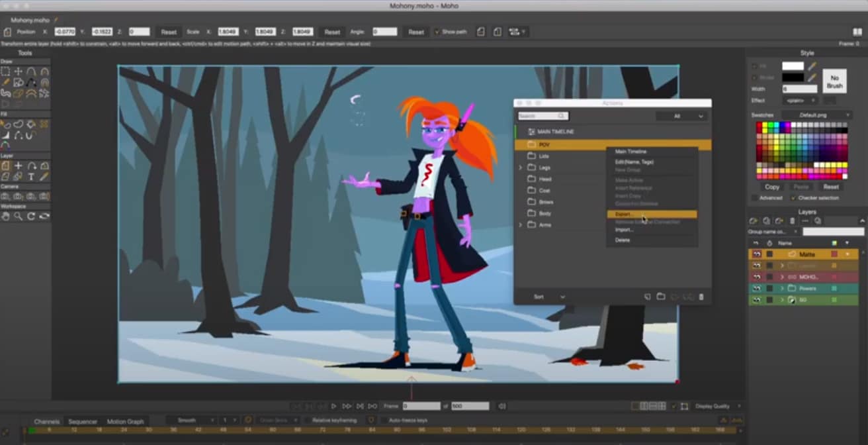This screenshot has width=868, height=445.
Task: Toggle visibility of the Powers layer
Action: [756, 289]
